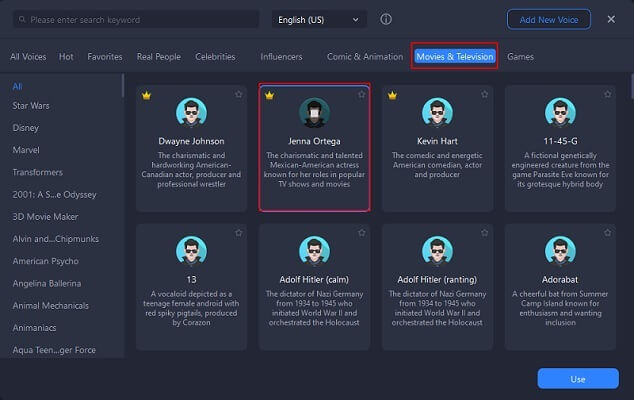Mark 11-45-G voice as favorite

[607, 94]
